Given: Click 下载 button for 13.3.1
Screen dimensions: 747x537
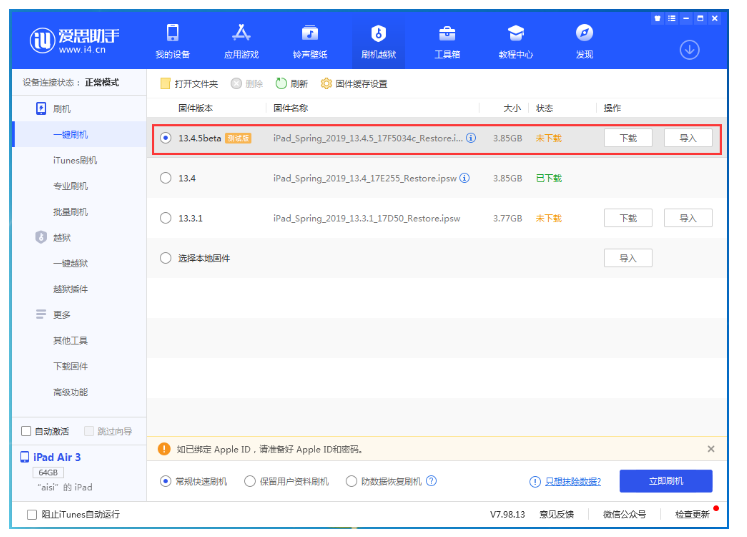Looking at the screenshot, I should click(628, 218).
